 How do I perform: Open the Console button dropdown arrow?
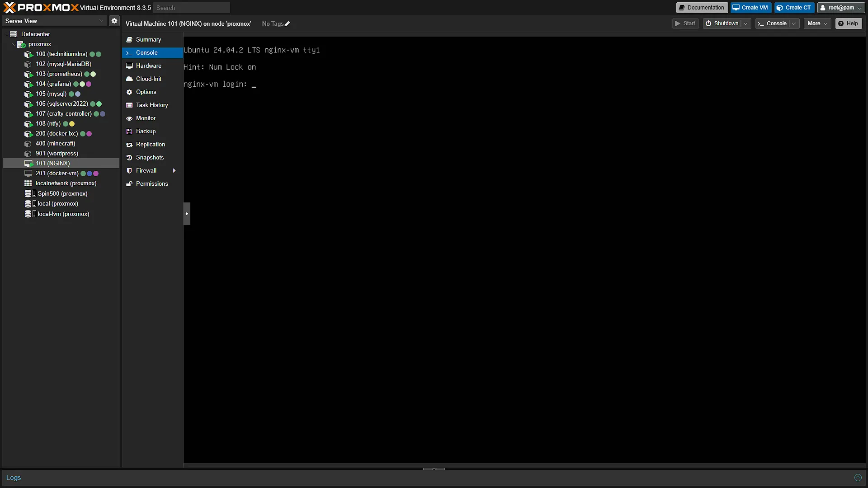pos(794,23)
